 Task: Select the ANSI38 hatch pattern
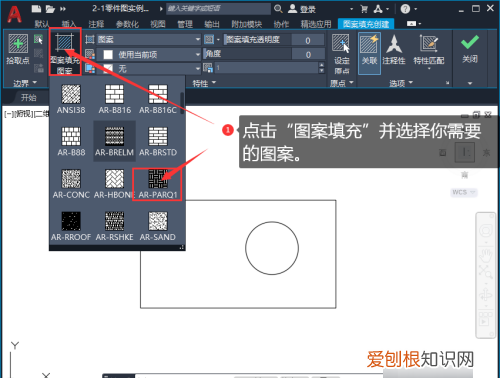71,99
